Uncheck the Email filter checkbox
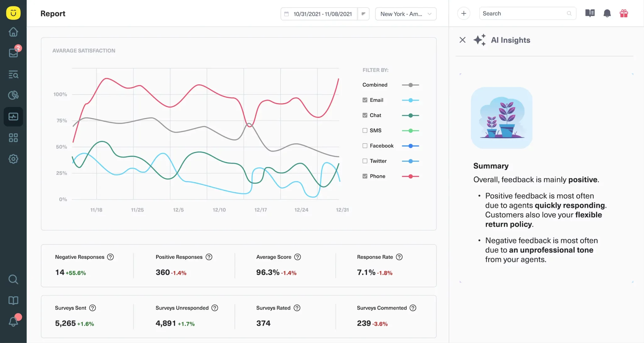 point(365,100)
